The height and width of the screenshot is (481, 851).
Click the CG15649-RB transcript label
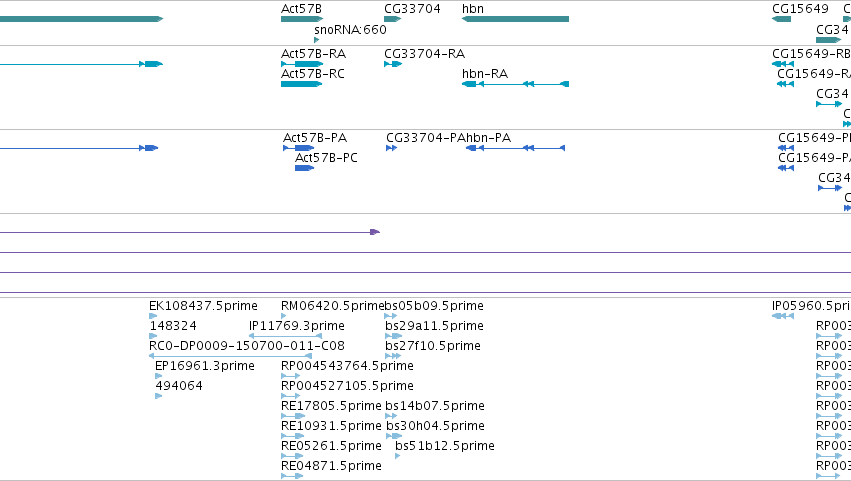pos(811,54)
